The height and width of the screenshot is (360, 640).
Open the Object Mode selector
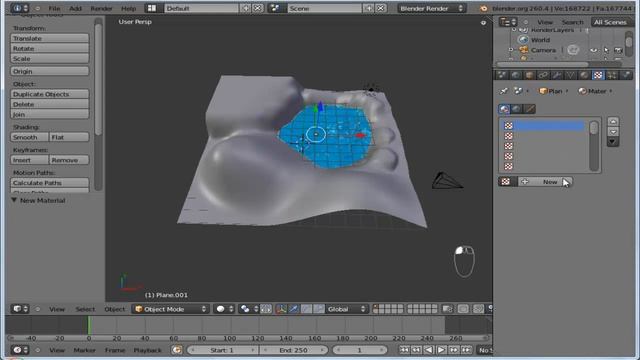click(x=171, y=309)
